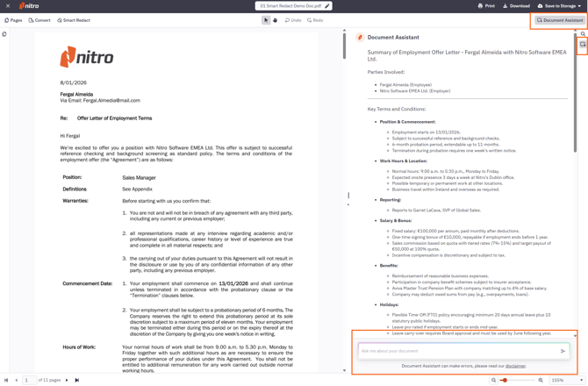This screenshot has height=386, width=588.
Task: Click the Key Terms and Conditions line
Action: point(397,109)
